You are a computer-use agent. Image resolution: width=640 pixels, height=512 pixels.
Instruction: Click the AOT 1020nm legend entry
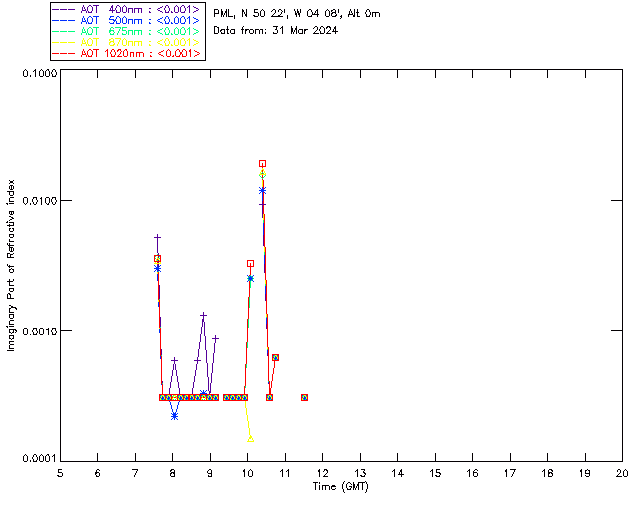click(x=127, y=53)
